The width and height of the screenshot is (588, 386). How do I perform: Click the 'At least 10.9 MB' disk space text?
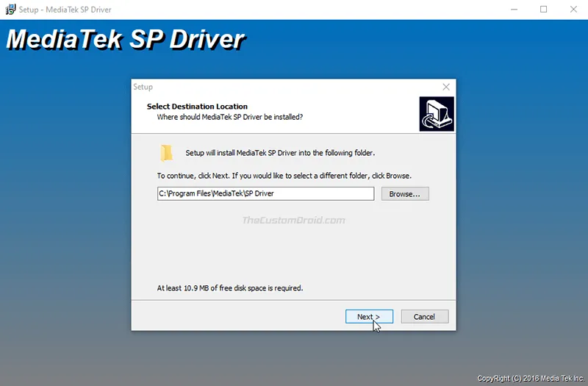pyautogui.click(x=230, y=288)
